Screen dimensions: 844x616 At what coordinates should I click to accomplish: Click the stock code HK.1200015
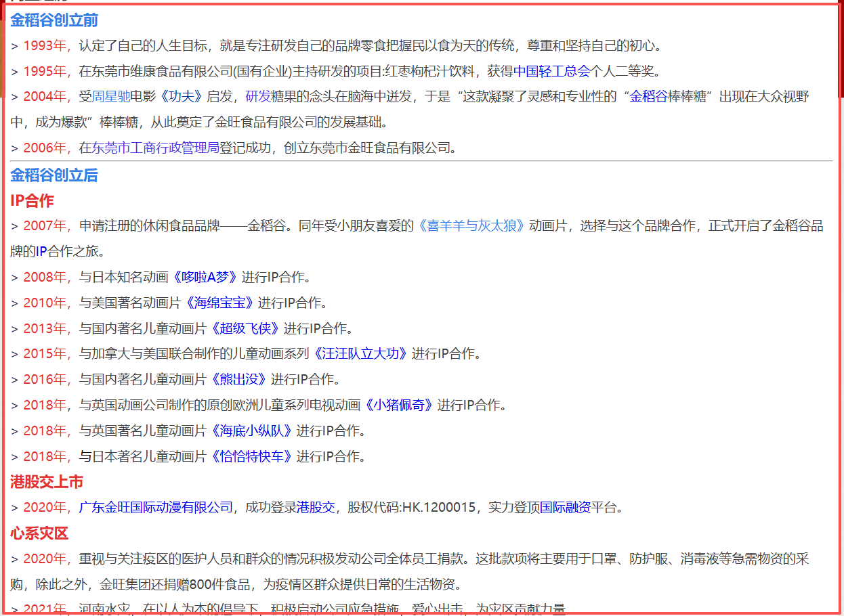(439, 507)
